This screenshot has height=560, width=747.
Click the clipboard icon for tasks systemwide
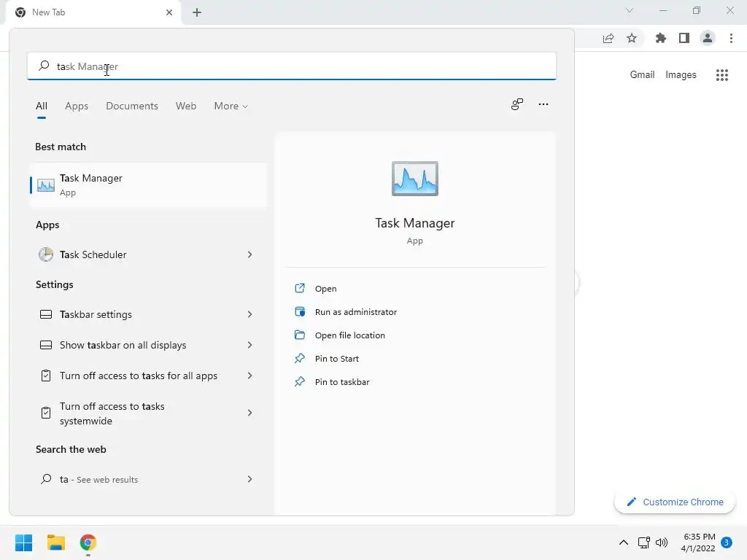coord(46,413)
